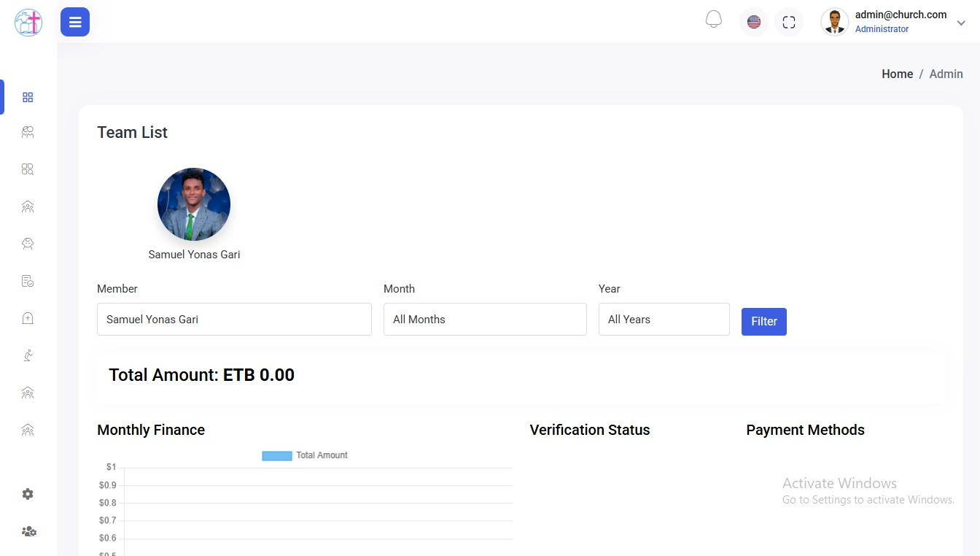Open the child face icon in sidebar
This screenshot has width=980, height=556.
(x=28, y=244)
